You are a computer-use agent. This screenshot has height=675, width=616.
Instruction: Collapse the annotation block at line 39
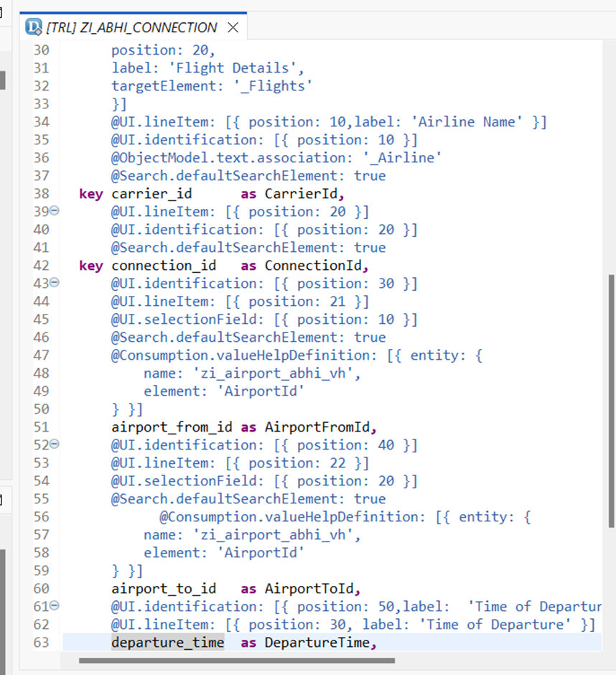pos(55,212)
